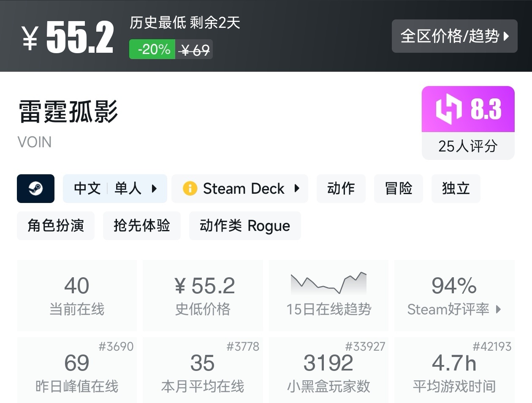Screen dimensions: 532x403
Task: View the 25人评分 rating count
Action: tap(468, 146)
